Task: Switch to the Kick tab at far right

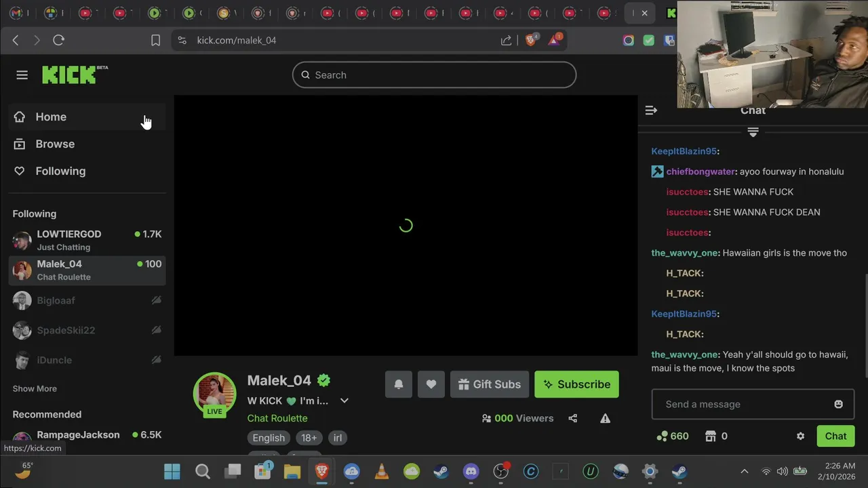Action: tap(671, 13)
